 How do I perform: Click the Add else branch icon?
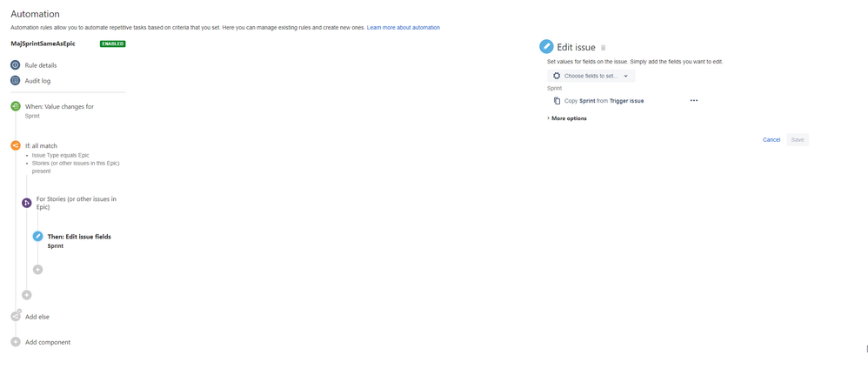point(16,317)
